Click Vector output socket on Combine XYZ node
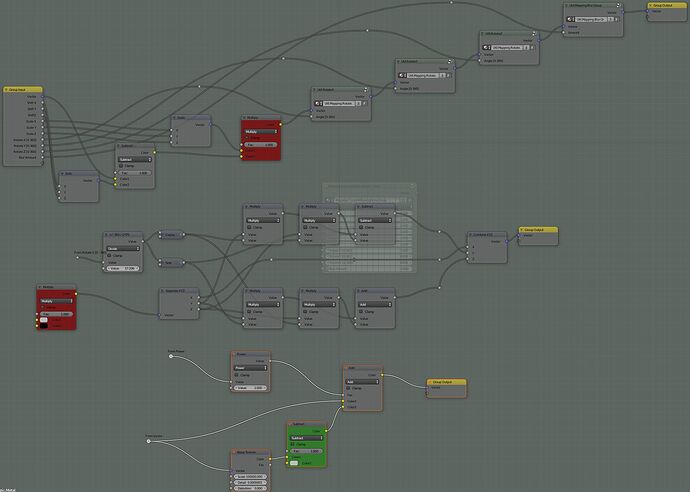Viewport: 690px width, 492px height. 507,241
